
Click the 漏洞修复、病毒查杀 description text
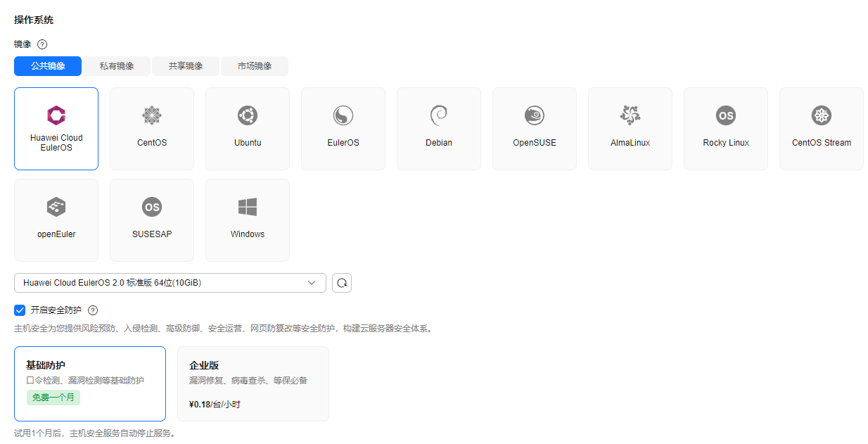248,381
